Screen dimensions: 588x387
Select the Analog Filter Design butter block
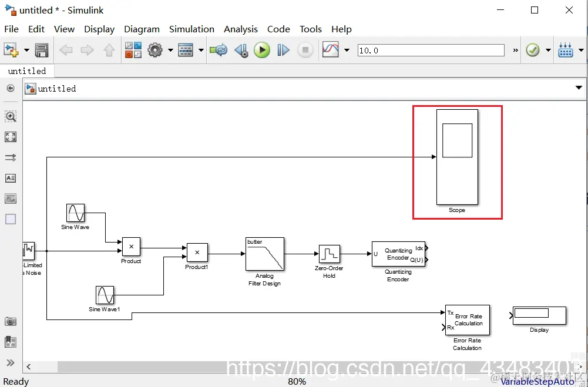click(265, 254)
